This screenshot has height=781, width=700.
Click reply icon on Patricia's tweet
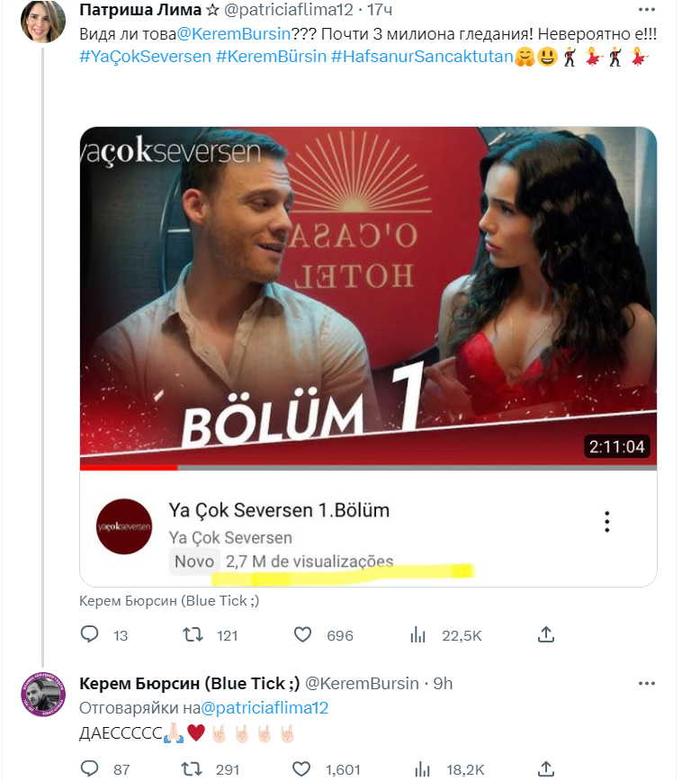[90, 635]
